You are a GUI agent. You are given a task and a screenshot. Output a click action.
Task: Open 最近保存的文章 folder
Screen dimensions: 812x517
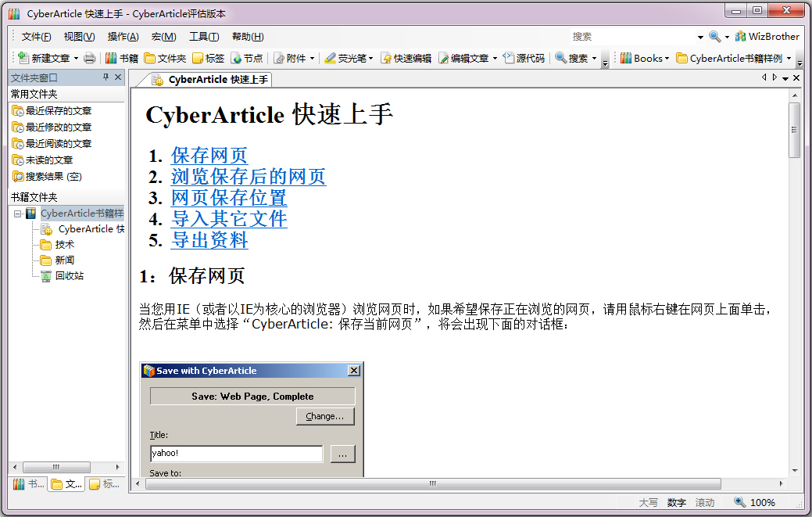[x=52, y=110]
